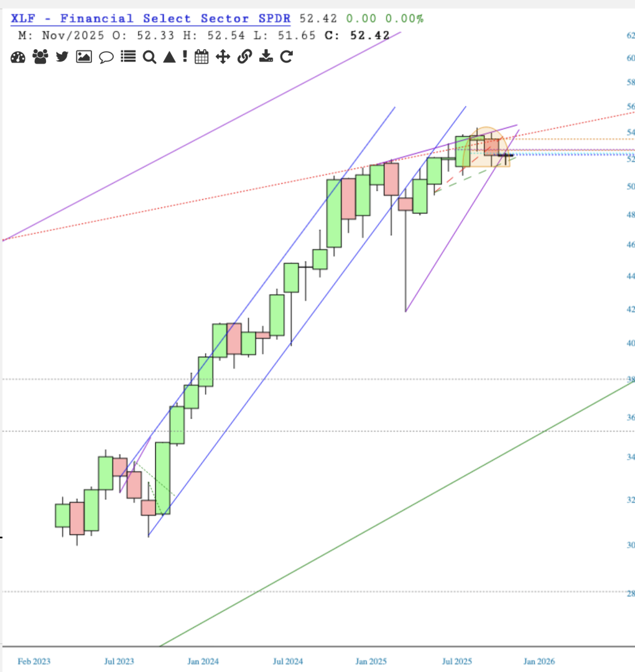635x672 pixels.
Task: Click the users group icon
Action: tap(40, 57)
